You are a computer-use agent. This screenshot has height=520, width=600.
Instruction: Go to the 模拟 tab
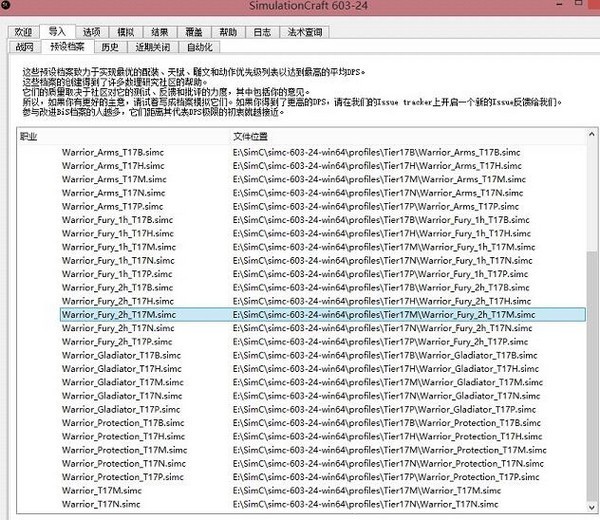126,32
